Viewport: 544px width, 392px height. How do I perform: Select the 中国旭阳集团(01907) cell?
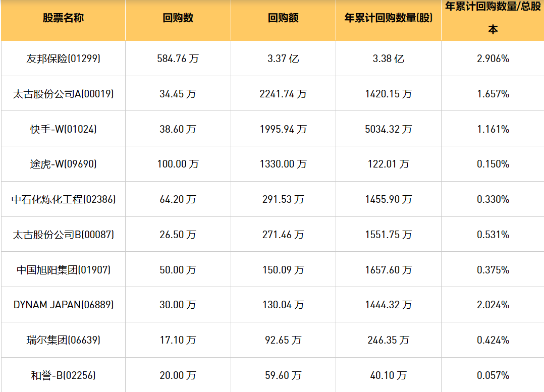pos(63,270)
